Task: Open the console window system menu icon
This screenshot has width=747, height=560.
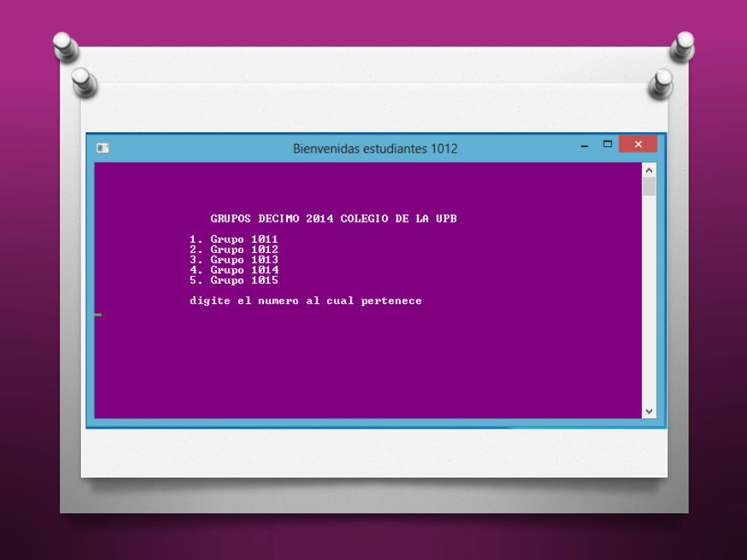Action: (103, 148)
